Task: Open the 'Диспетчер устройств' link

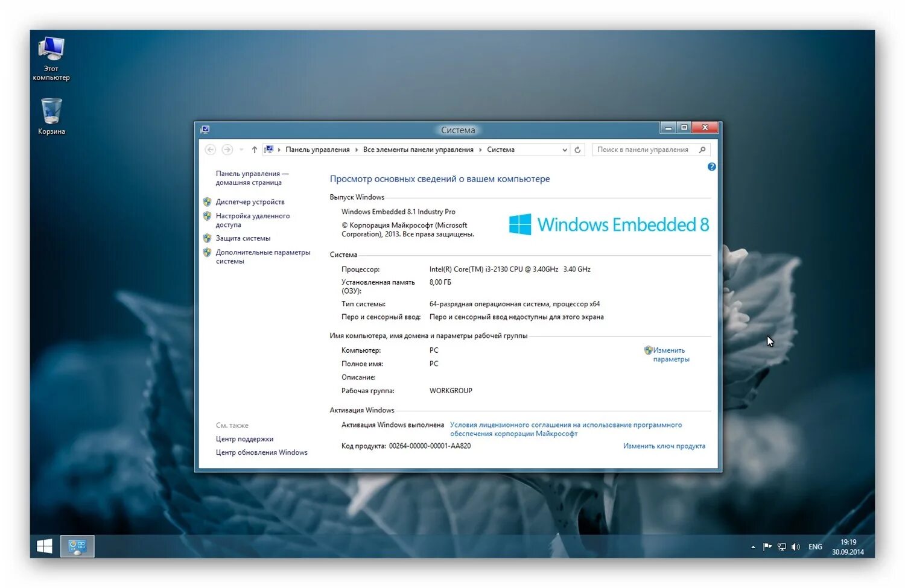Action: click(x=250, y=202)
